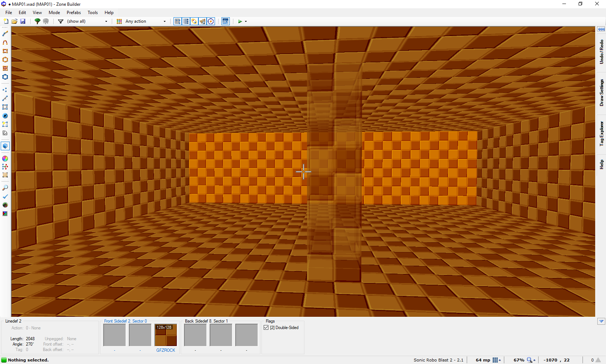
Task: Open the Mode menu
Action: click(54, 13)
